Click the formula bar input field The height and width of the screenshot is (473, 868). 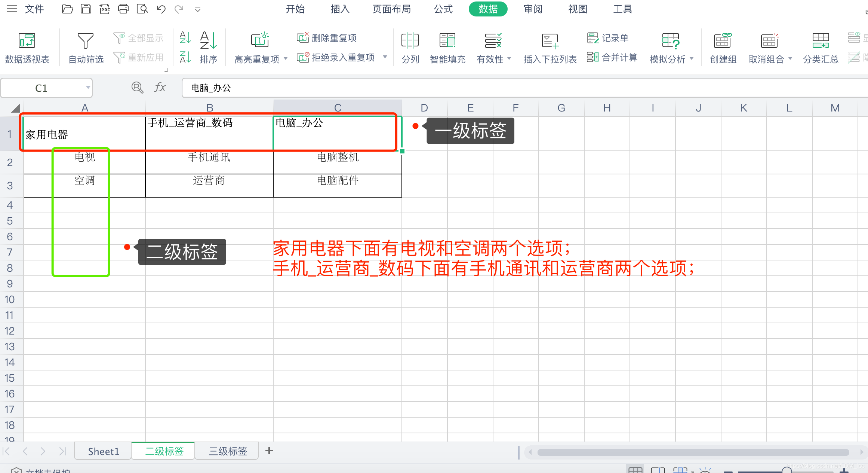click(x=524, y=88)
